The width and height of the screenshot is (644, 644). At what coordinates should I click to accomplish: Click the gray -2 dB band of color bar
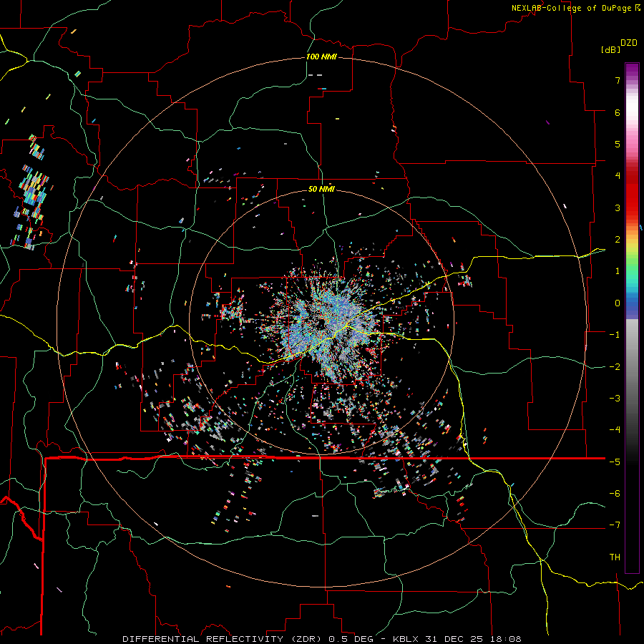(632, 367)
